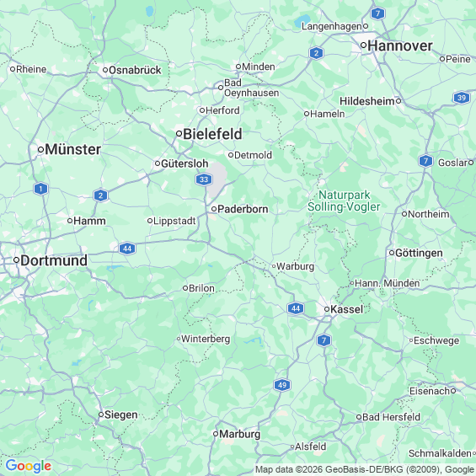Select the Paderborn city label
The width and height of the screenshot is (476, 476).
click(x=243, y=209)
